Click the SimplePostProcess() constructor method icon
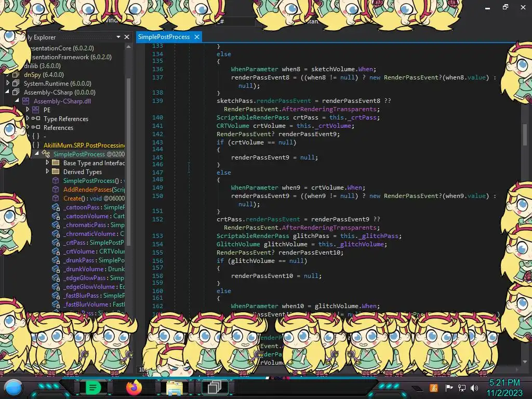 click(56, 180)
